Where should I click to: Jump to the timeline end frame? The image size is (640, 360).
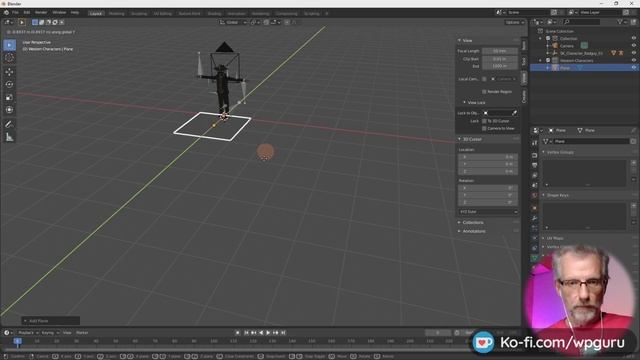[x=283, y=333]
